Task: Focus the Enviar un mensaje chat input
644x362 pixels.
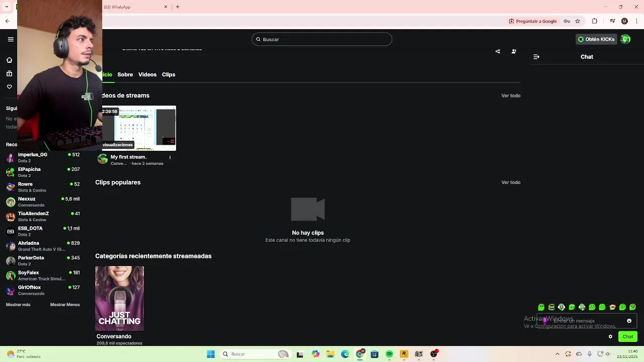Action: pos(587,321)
